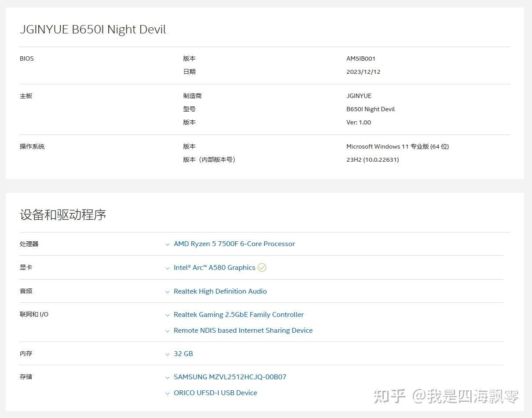Image resolution: width=532 pixels, height=418 pixels.
Task: Open AMD Ryzen 5 7500F 6-Core Processor link
Action: pyautogui.click(x=234, y=244)
